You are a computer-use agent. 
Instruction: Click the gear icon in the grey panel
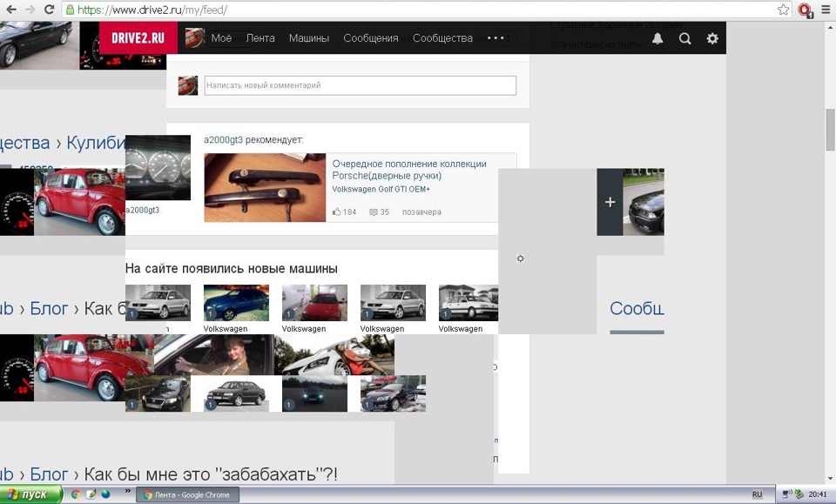pyautogui.click(x=520, y=259)
